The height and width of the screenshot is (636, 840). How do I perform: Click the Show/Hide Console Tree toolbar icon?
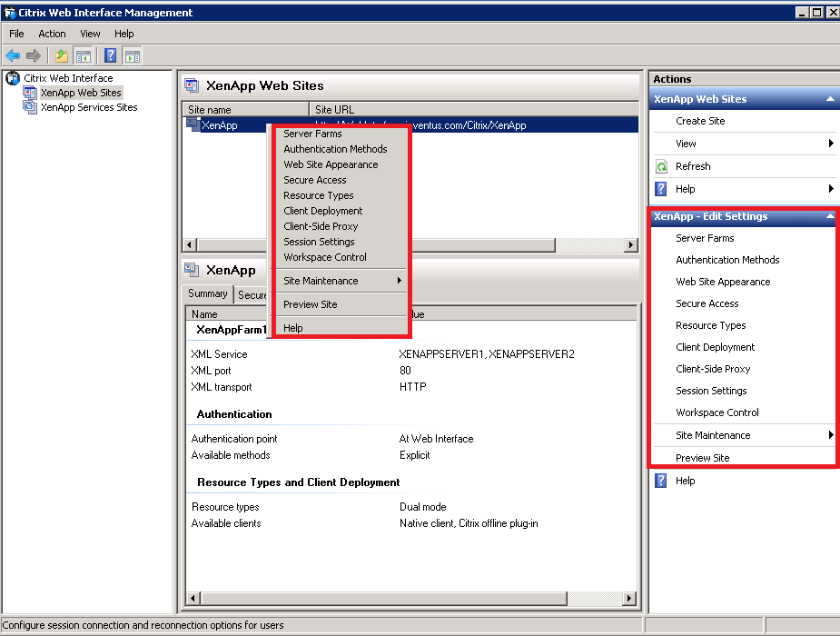pyautogui.click(x=83, y=55)
